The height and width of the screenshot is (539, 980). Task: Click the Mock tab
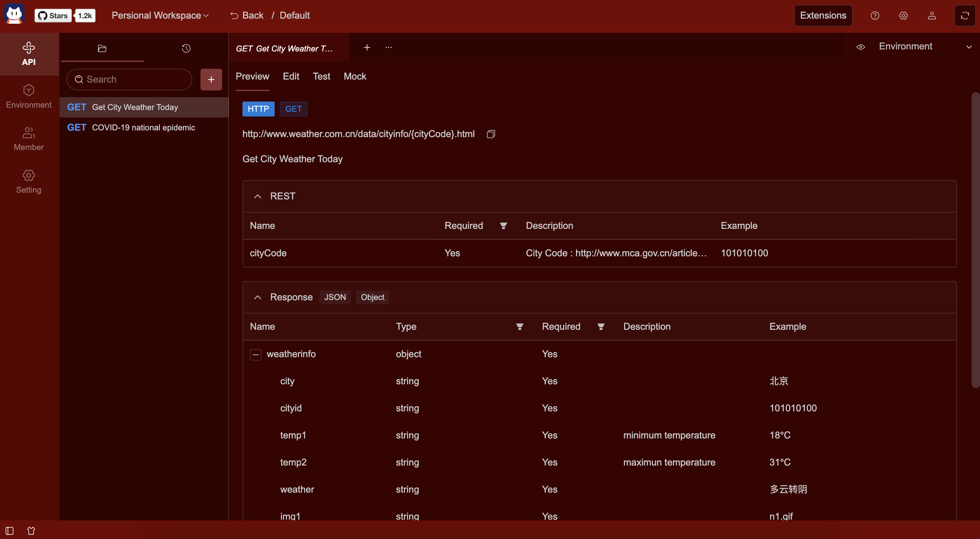coord(355,76)
